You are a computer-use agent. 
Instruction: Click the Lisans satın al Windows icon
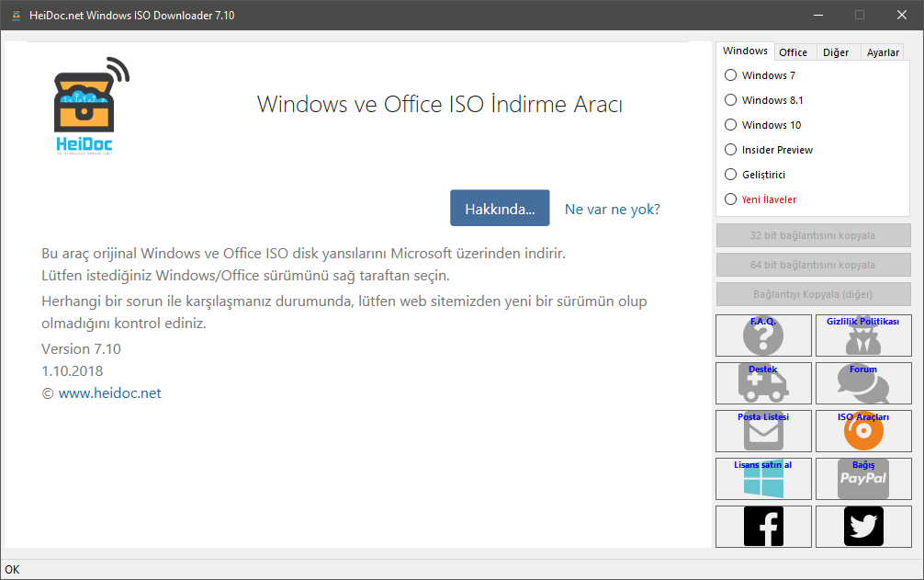pos(763,479)
